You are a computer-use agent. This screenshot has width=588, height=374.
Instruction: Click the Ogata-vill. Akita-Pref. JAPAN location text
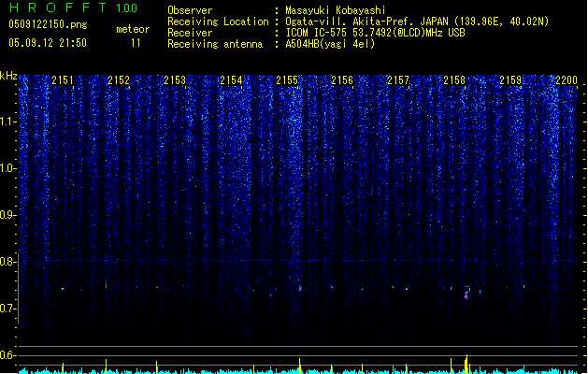click(x=417, y=22)
